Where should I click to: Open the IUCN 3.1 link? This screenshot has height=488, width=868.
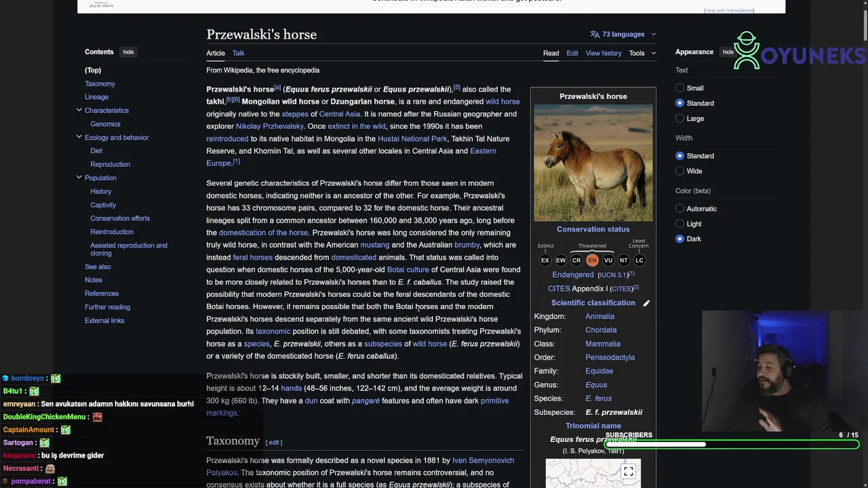coord(613,275)
